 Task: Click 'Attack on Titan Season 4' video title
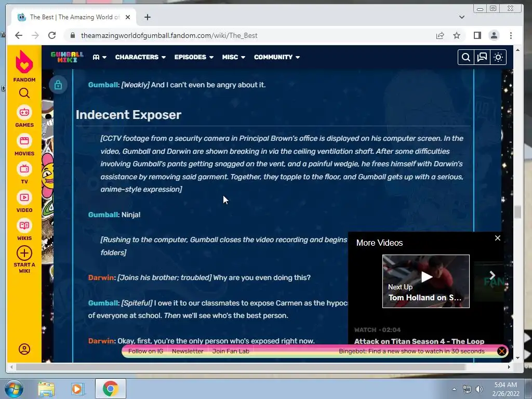[419, 341]
